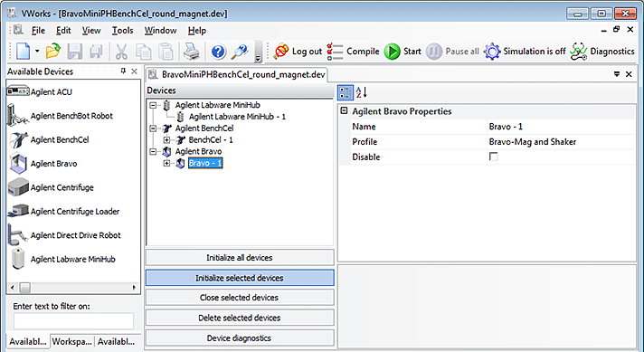The width and height of the screenshot is (644, 352).
Task: Click the filter text input field
Action: pos(73,321)
